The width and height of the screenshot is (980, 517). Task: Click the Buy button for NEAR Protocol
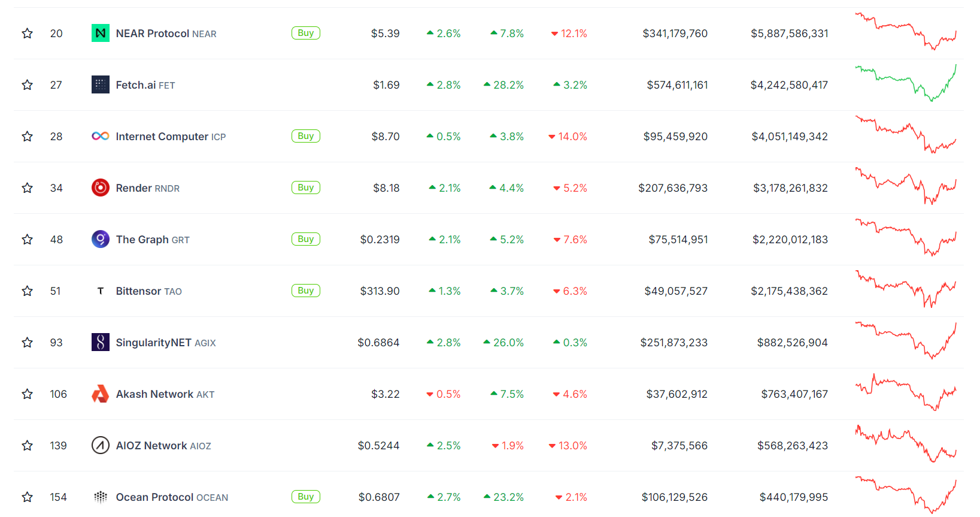point(305,33)
